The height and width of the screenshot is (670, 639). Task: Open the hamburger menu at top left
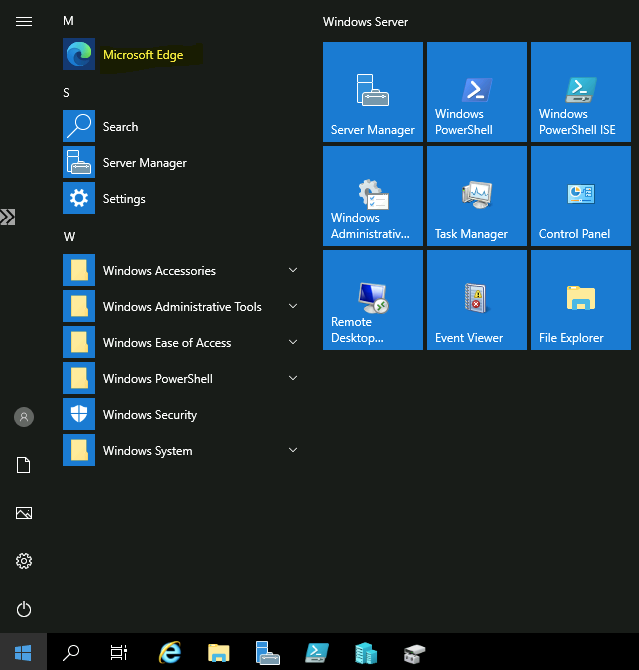point(24,21)
